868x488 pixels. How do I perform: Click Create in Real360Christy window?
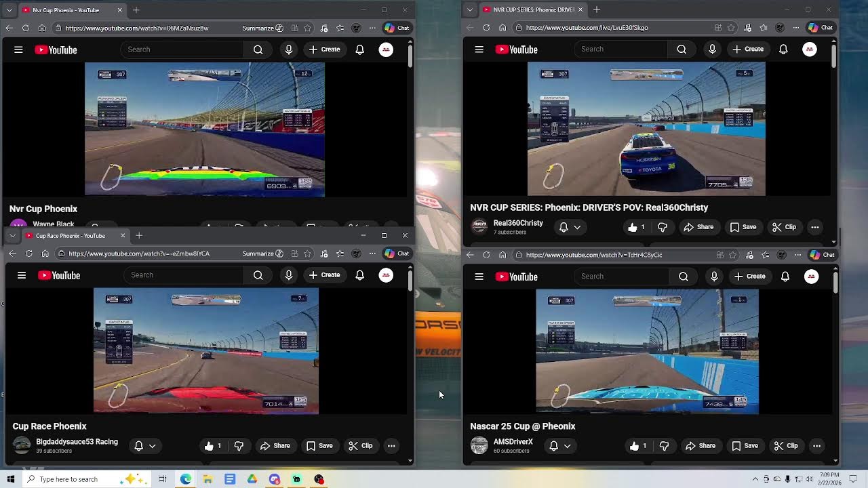[748, 49]
